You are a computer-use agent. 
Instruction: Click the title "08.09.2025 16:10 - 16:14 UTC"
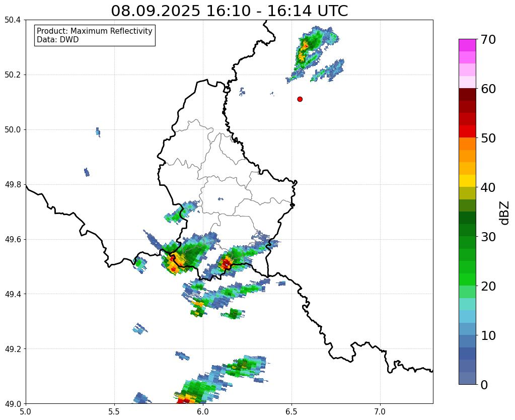coord(229,11)
